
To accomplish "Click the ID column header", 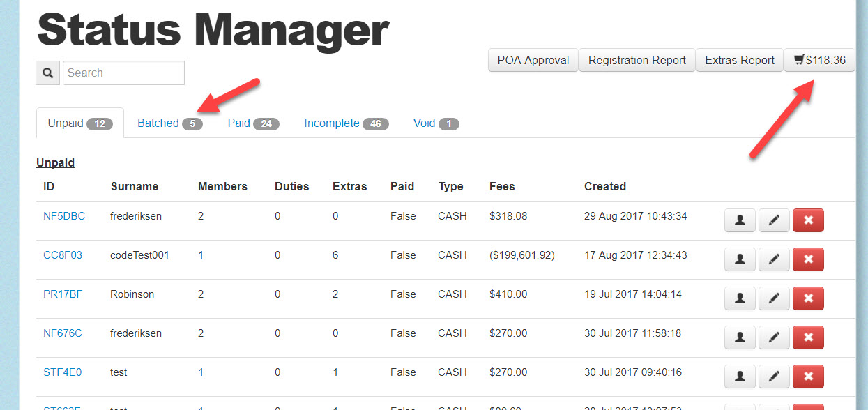I will tap(49, 186).
